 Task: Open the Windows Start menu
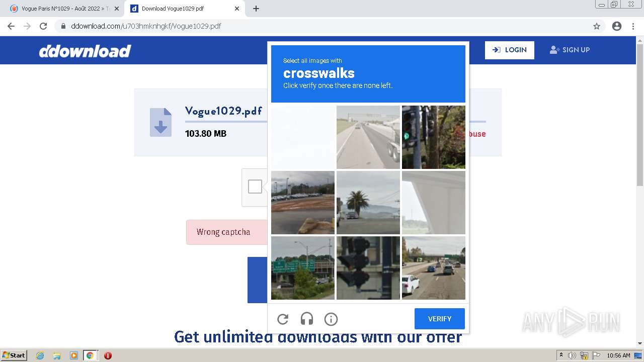(14, 355)
